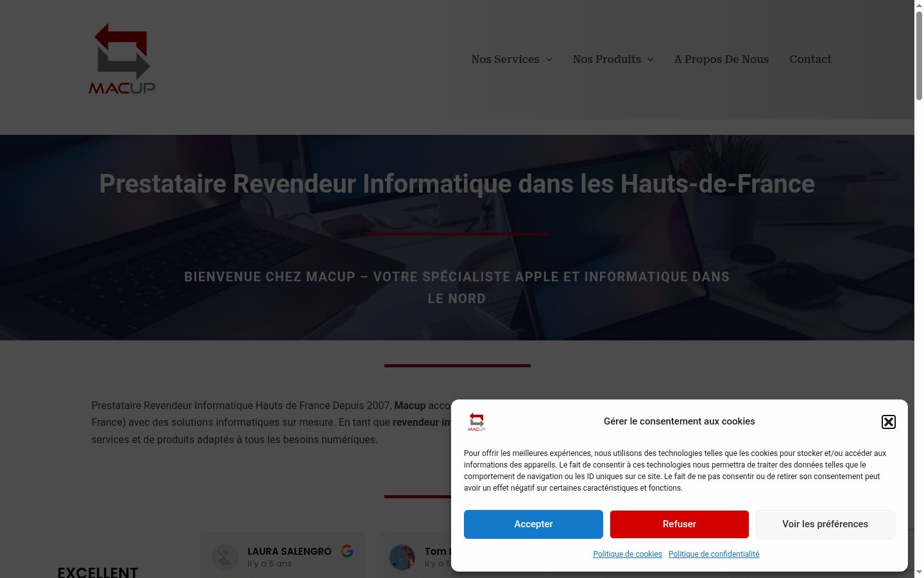
Task: Accept cookies with Accepter button
Action: point(533,524)
